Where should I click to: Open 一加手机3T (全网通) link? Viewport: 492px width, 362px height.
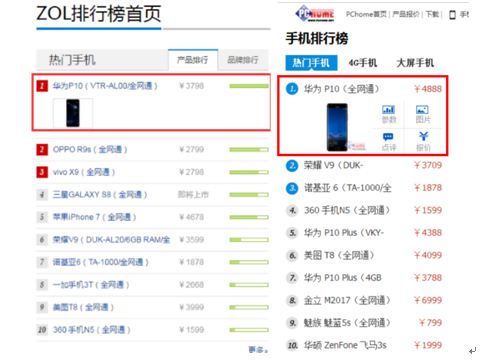click(x=91, y=285)
